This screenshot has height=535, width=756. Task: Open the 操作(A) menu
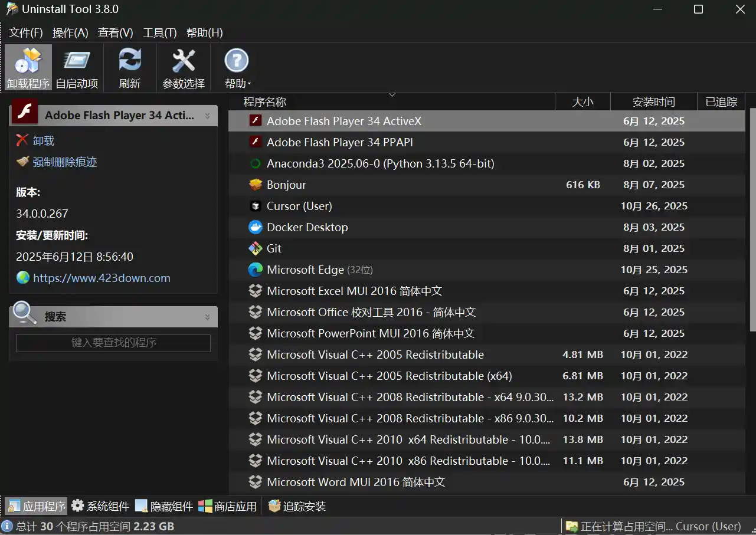[70, 33]
